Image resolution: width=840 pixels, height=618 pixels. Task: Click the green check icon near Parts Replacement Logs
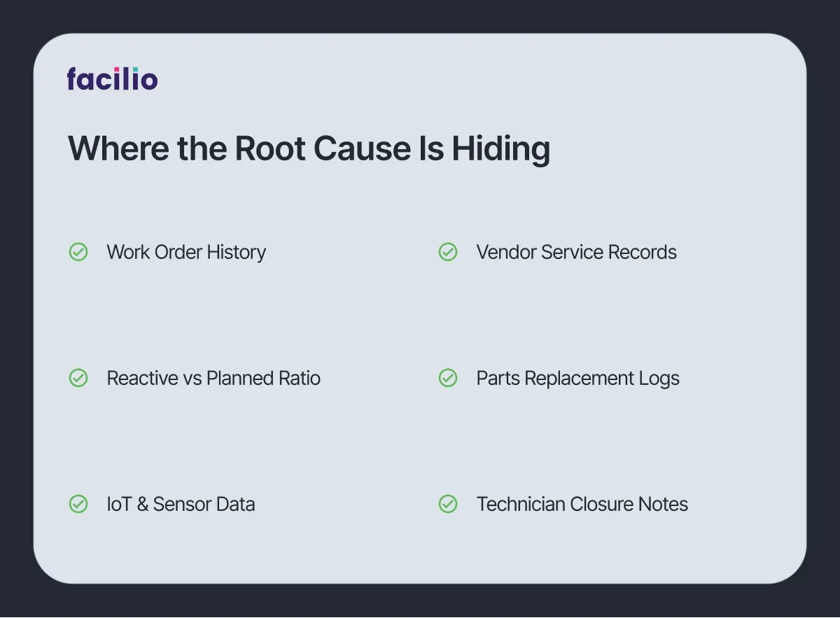[x=448, y=378]
